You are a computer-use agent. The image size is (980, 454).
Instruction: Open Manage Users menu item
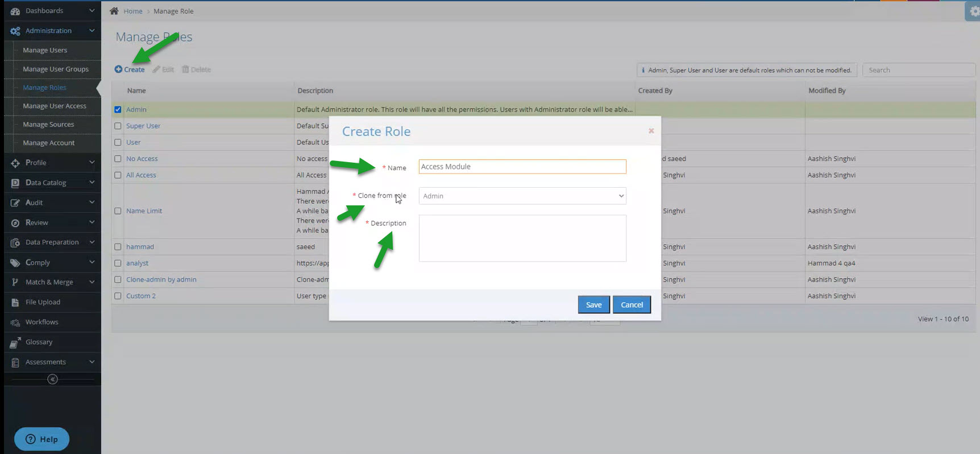tap(45, 50)
